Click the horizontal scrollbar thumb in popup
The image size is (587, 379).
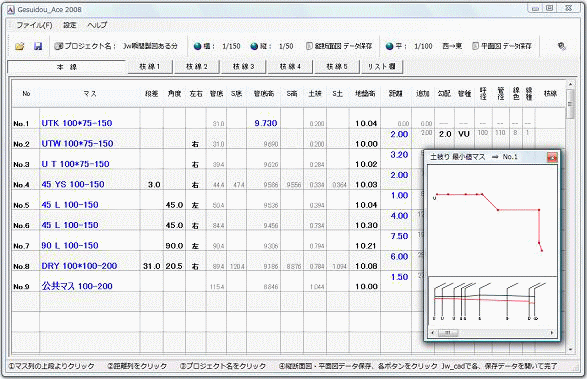click(x=448, y=333)
